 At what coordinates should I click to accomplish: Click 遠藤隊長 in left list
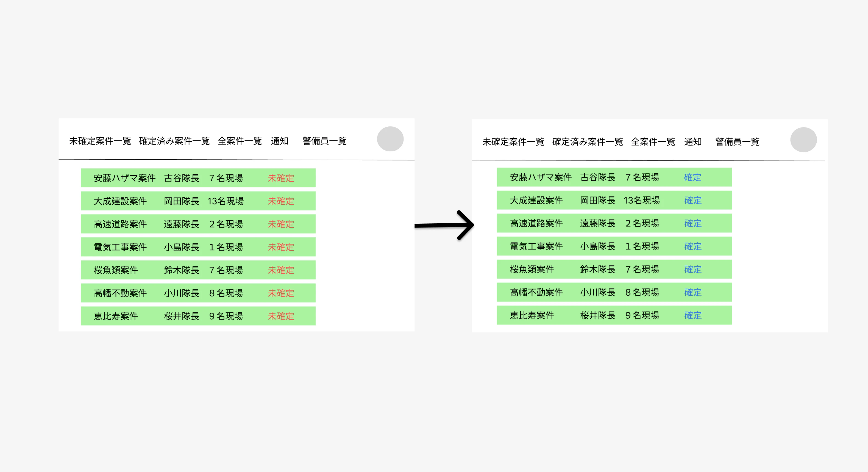[182, 224]
